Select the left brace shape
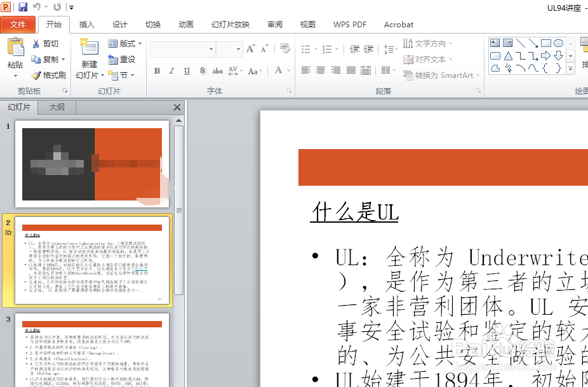This screenshot has height=387, width=588. (x=546, y=68)
